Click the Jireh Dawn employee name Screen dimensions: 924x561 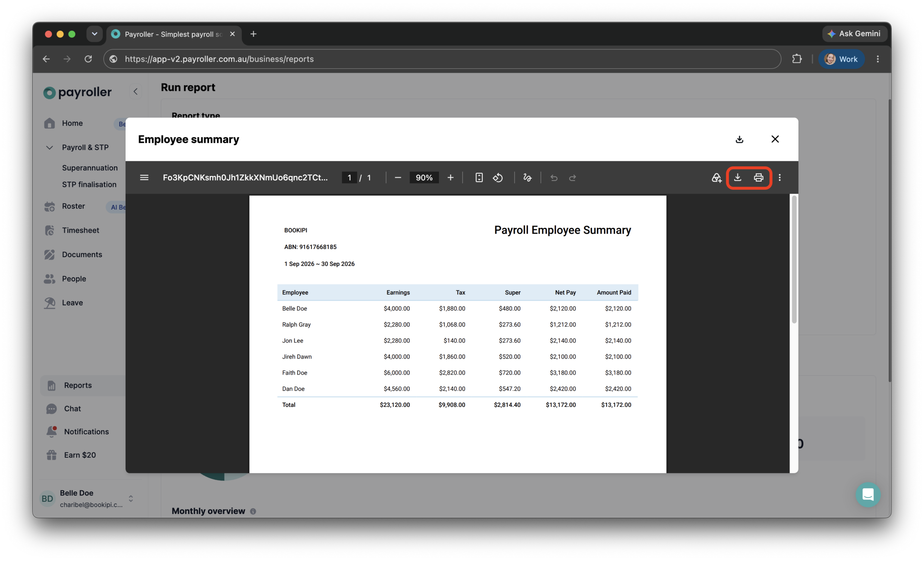point(297,357)
